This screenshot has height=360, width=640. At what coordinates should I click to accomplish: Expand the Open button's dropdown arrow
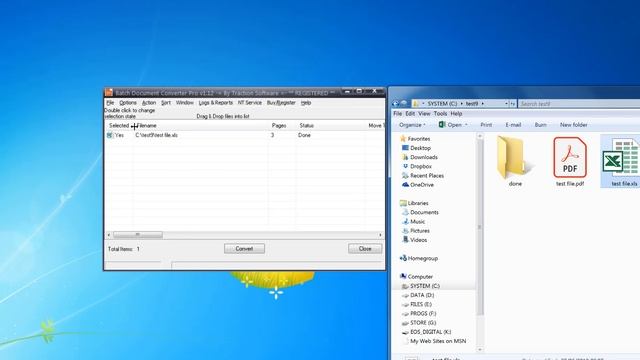pos(466,125)
